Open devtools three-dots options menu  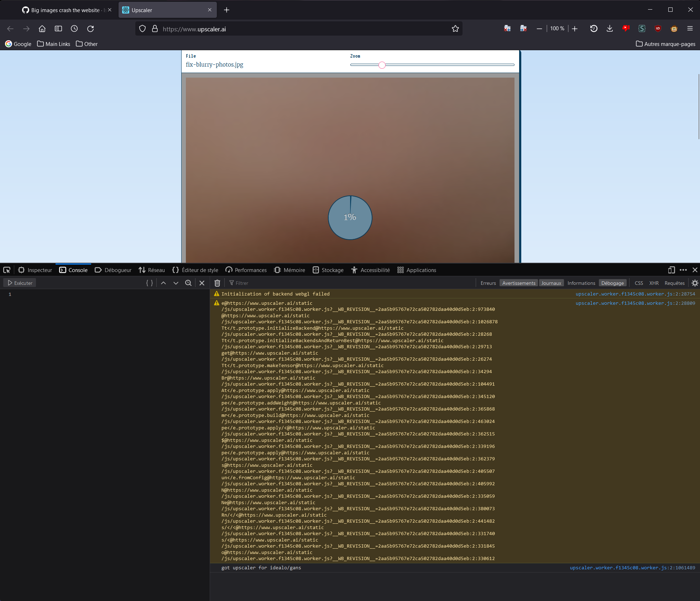[x=683, y=270]
